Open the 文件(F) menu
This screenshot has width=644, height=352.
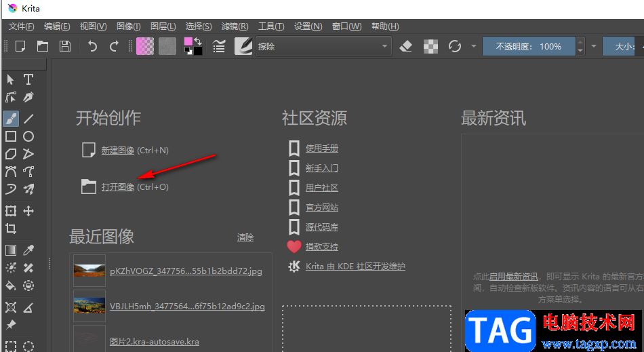22,26
